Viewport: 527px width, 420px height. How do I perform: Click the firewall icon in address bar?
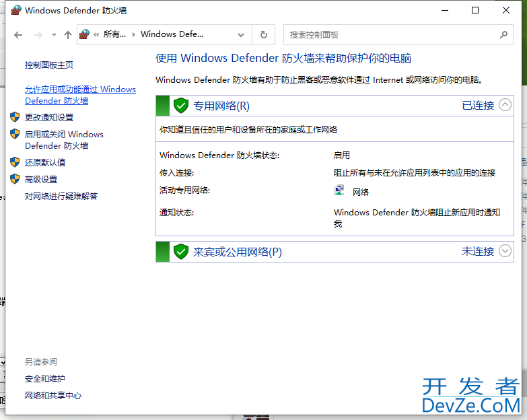coord(84,34)
